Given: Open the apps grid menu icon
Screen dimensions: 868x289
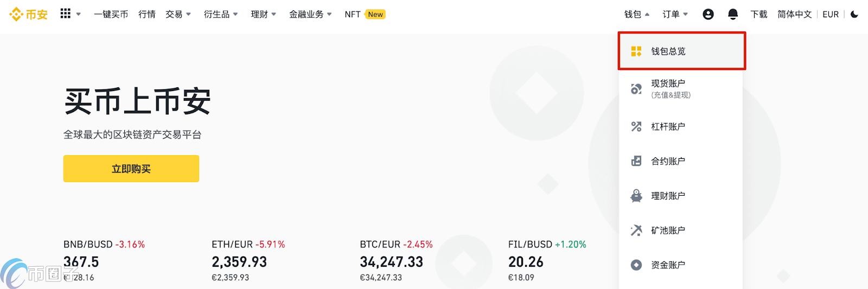Looking at the screenshot, I should coord(66,14).
